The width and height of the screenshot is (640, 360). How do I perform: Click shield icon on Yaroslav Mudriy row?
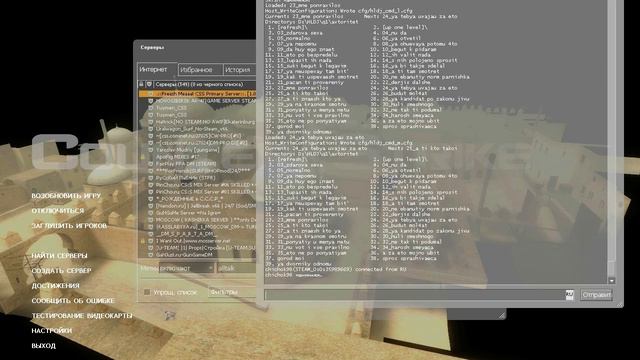151,150
